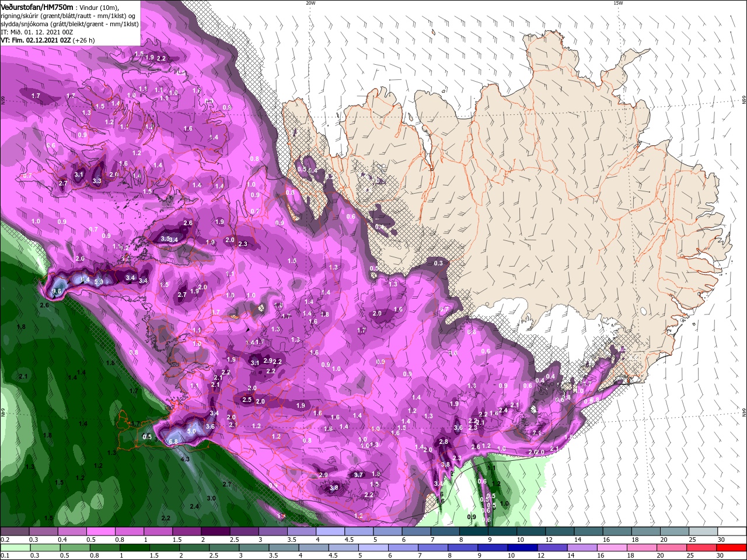Pick dark teal snow swatch between 8 and 9
This screenshot has height=560, width=747.
coord(473,530)
